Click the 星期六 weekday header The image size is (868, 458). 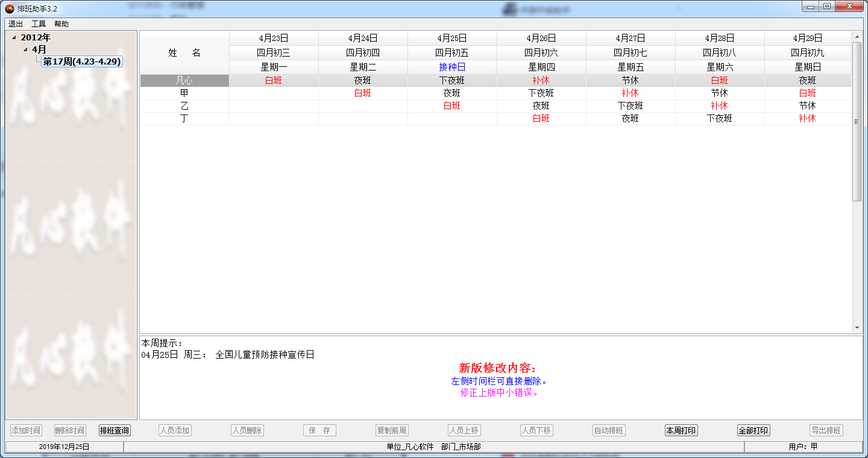(x=720, y=67)
